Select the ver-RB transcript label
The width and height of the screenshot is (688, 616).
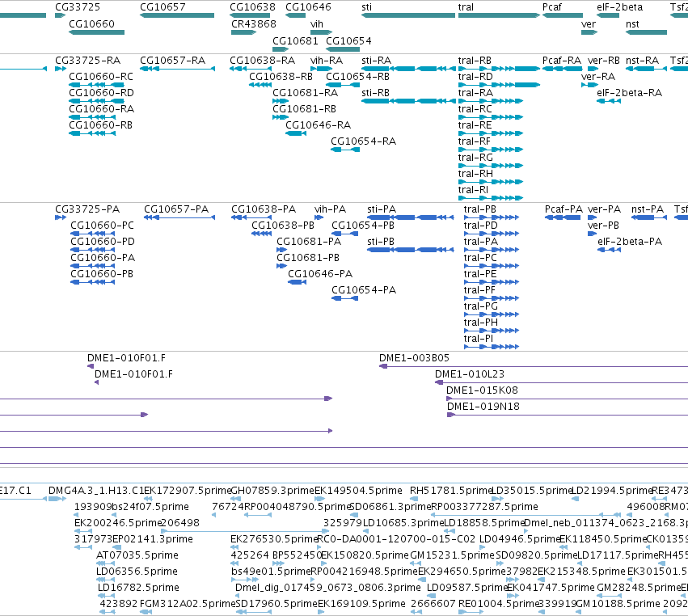click(604, 60)
